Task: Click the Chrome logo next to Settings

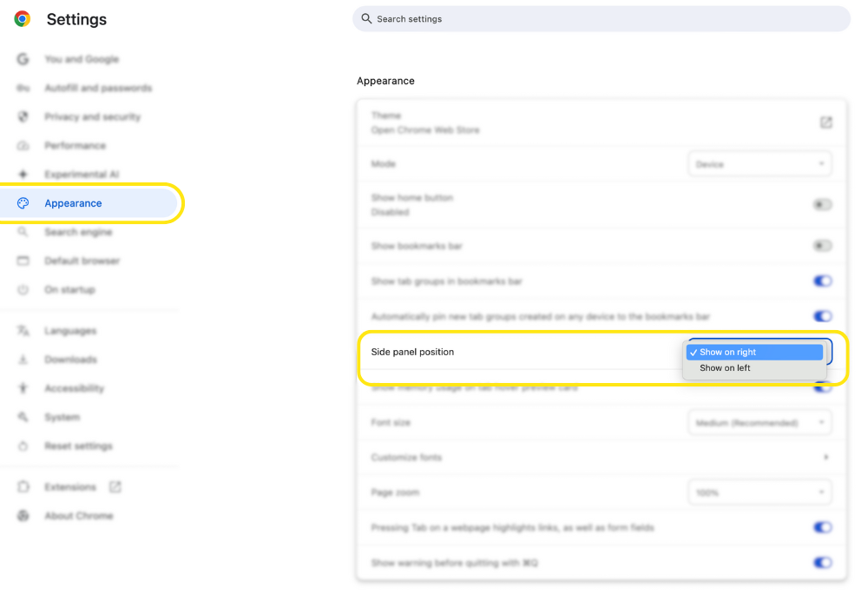Action: [21, 18]
